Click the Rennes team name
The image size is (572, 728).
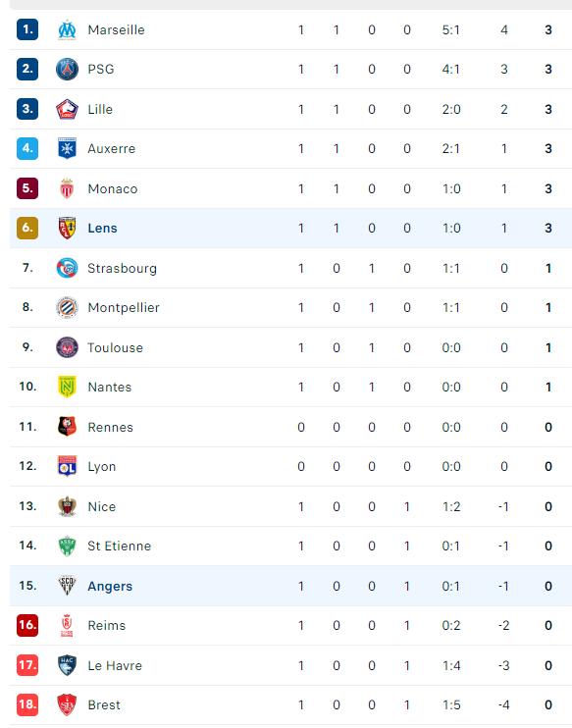click(111, 427)
